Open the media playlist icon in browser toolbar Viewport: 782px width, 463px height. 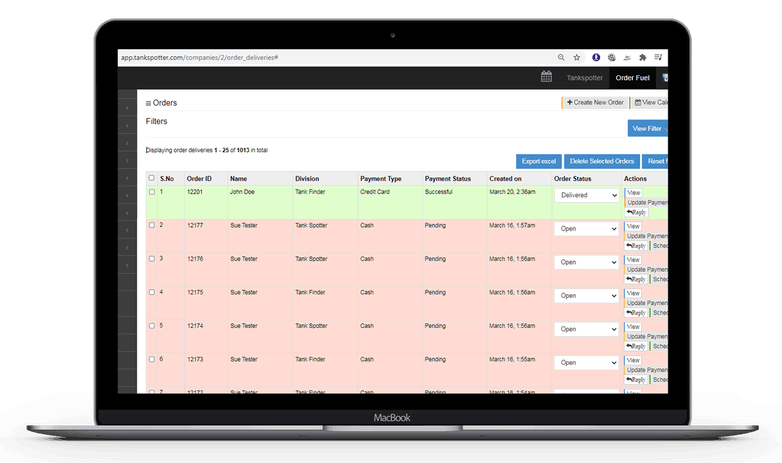658,57
